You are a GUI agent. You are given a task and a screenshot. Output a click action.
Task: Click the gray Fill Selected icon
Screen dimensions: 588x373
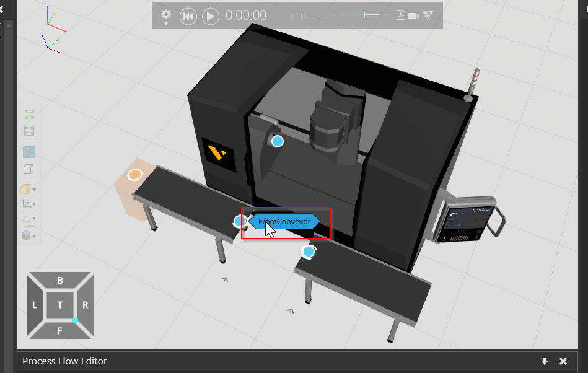point(29,131)
